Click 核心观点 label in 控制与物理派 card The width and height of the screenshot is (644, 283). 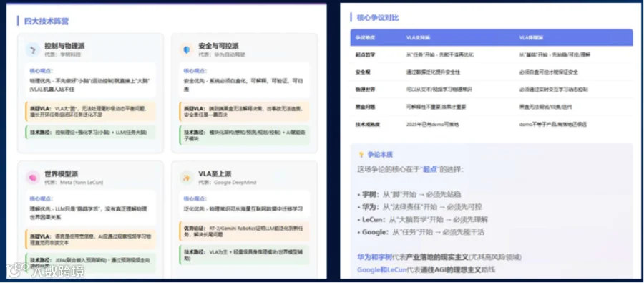[x=41, y=71]
